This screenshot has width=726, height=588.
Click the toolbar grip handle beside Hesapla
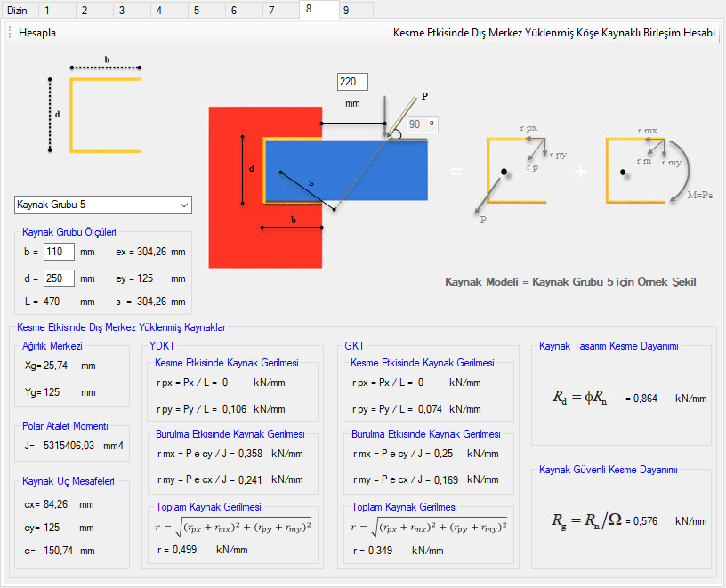[9, 32]
